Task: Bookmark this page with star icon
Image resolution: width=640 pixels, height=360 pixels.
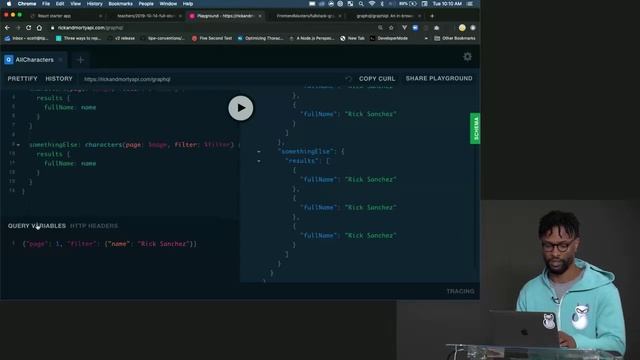Action: click(391, 28)
